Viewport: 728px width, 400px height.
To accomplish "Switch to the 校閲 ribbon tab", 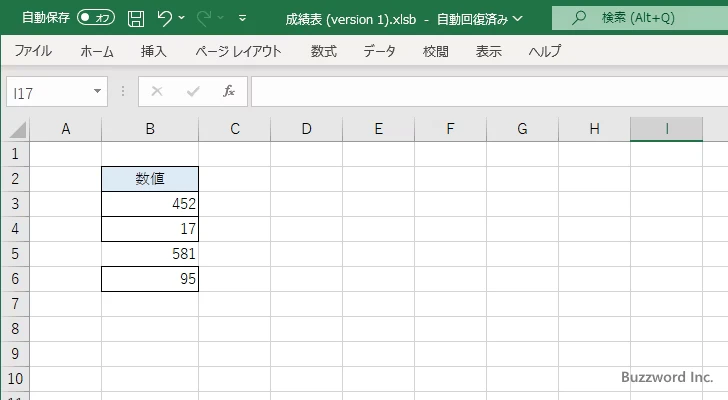I will 436,51.
